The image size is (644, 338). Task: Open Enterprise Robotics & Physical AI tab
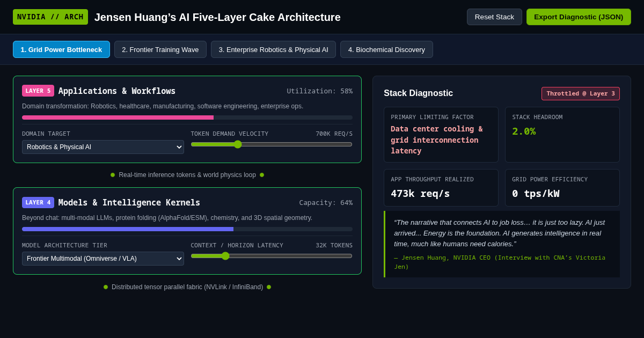click(273, 49)
